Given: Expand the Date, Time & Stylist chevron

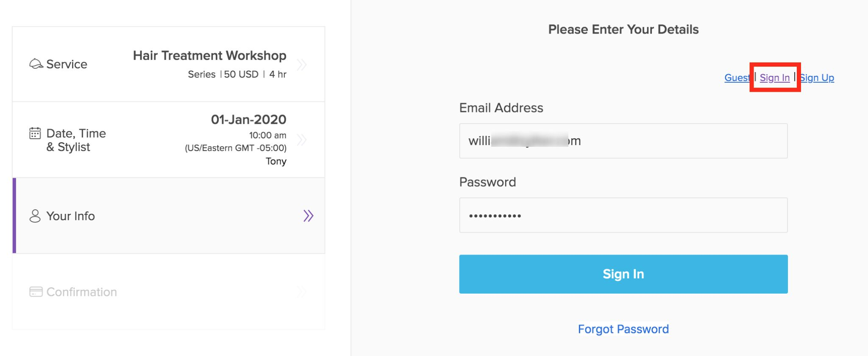Looking at the screenshot, I should point(302,140).
